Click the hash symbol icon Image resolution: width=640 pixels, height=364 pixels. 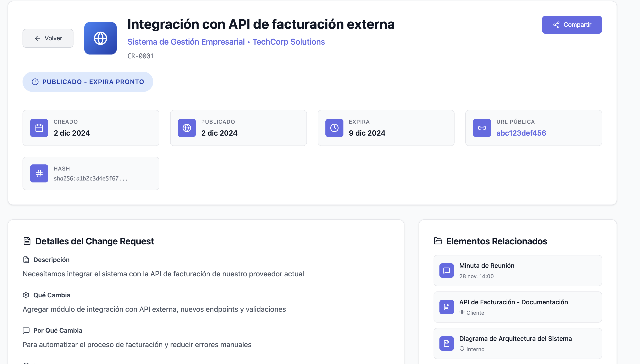(39, 173)
